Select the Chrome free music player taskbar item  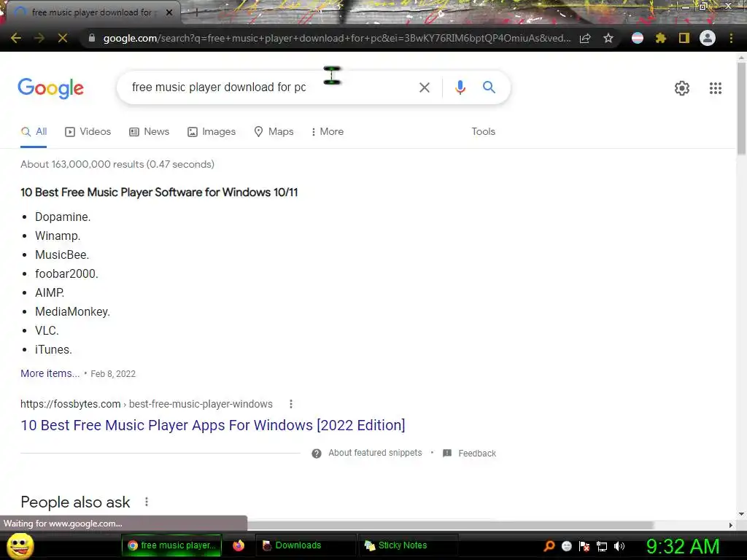(171, 545)
